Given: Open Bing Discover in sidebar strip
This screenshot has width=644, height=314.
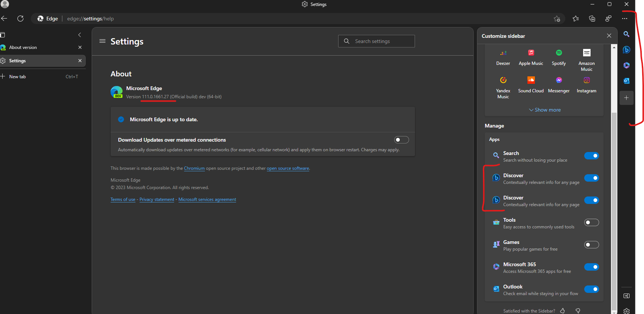Looking at the screenshot, I should pyautogui.click(x=627, y=50).
